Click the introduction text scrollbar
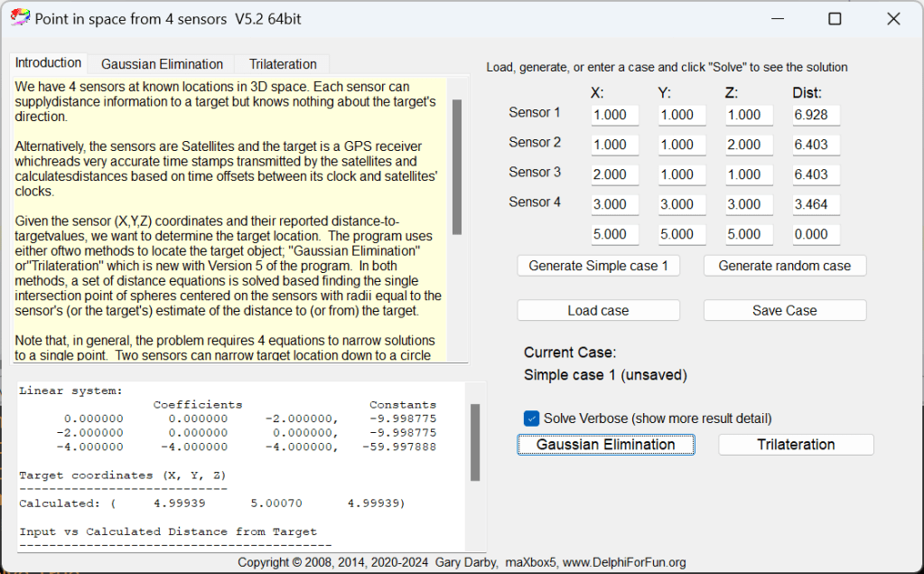This screenshot has width=924, height=574. pos(457,167)
